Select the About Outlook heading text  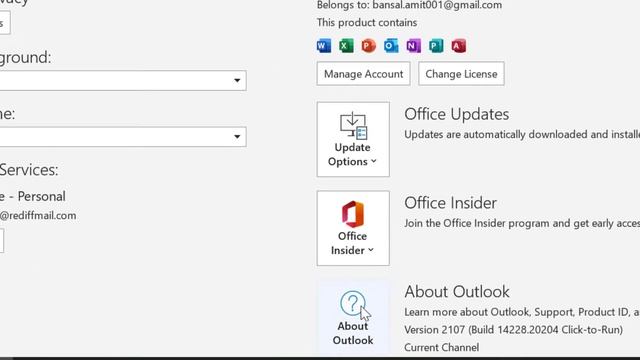[457, 292]
